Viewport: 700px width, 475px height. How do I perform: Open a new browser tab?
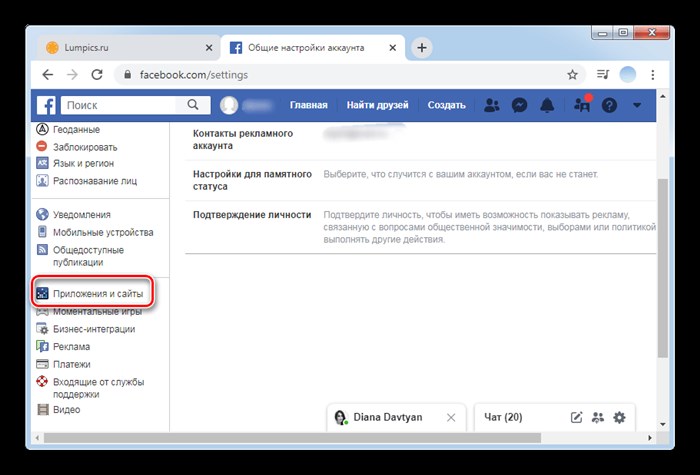(x=421, y=48)
